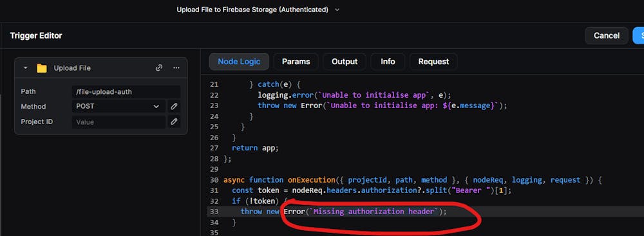Click the pencil edit icon beside Project ID

[174, 122]
